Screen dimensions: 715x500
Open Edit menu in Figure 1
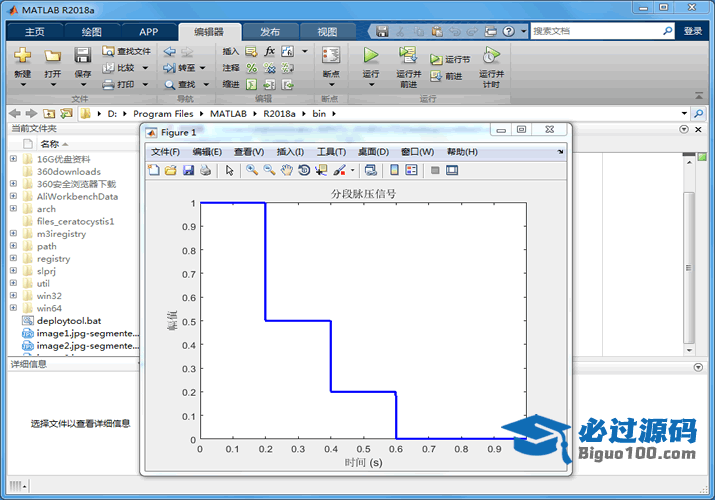click(207, 152)
